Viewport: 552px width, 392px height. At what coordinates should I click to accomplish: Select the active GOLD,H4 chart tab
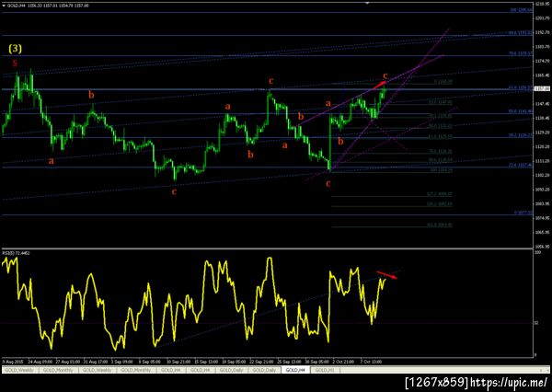[x=295, y=370]
